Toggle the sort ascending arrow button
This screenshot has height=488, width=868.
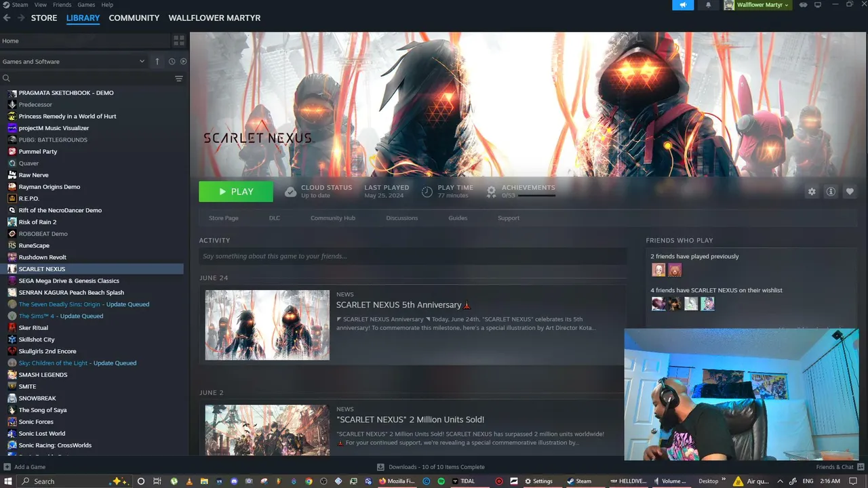click(x=157, y=61)
